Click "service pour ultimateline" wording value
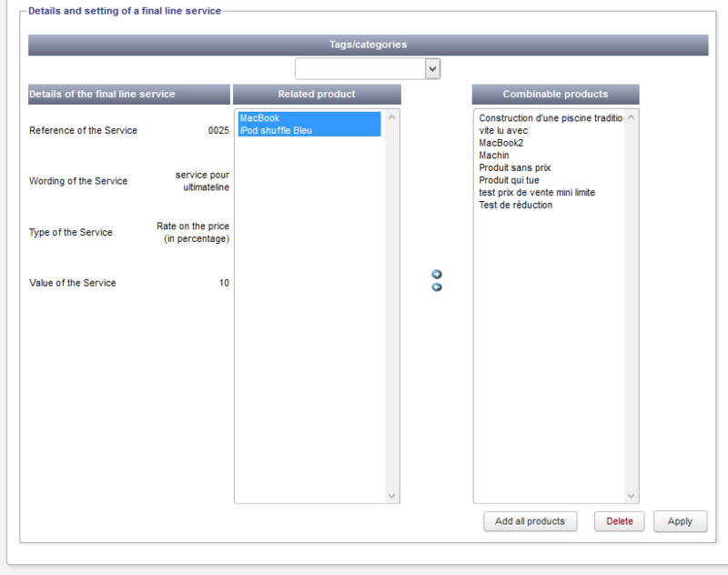728x575 pixels. click(202, 181)
